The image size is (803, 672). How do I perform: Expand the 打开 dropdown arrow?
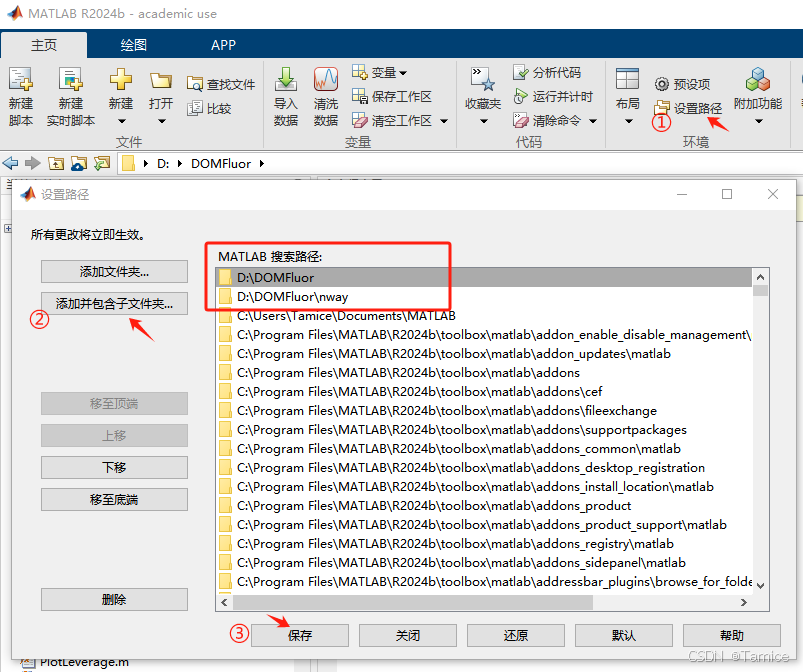click(162, 121)
